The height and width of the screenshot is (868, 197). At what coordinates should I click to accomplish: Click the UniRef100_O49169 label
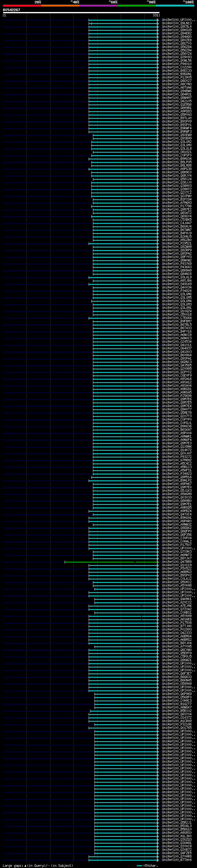click(177, 284)
